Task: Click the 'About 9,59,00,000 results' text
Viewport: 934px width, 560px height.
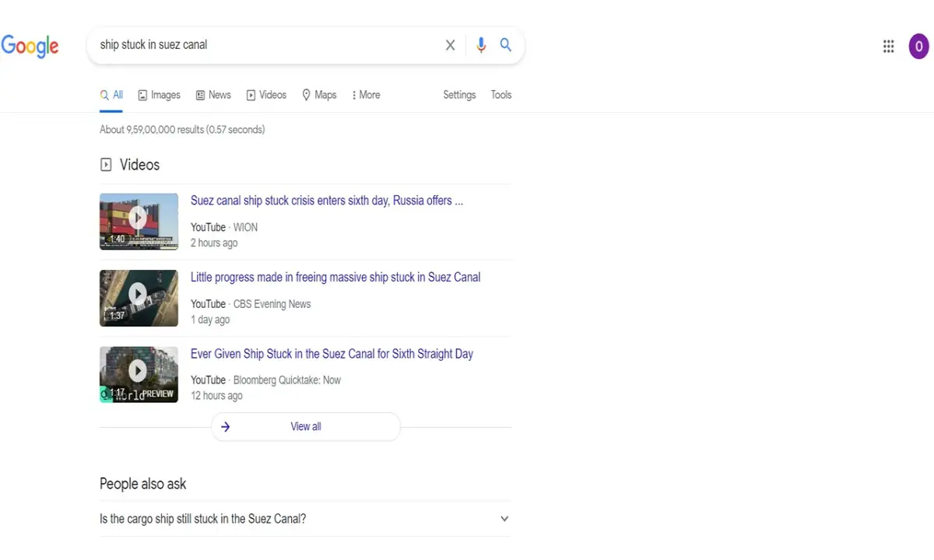Action: pos(182,130)
